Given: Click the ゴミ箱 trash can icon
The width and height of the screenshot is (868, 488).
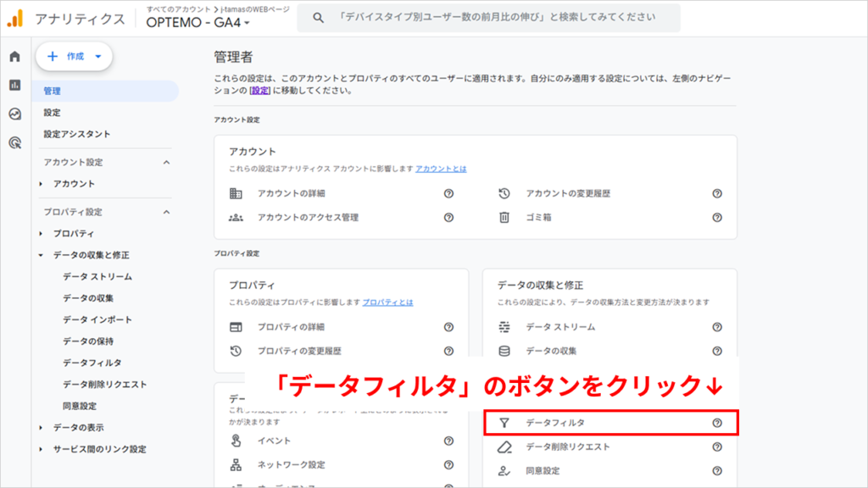Looking at the screenshot, I should point(505,218).
